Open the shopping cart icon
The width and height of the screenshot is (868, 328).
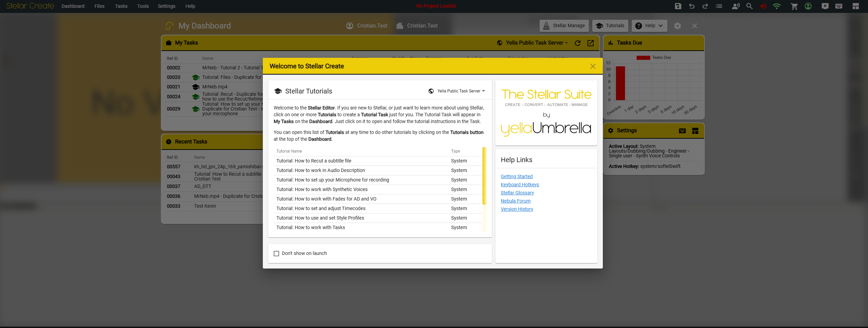pyautogui.click(x=794, y=6)
